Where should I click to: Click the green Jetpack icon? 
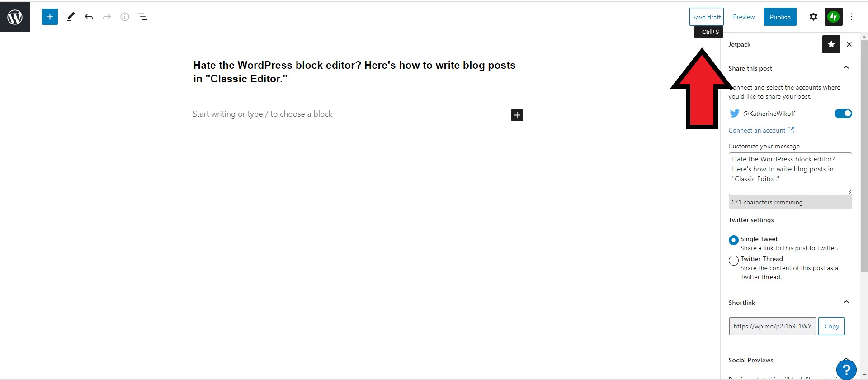click(x=833, y=17)
